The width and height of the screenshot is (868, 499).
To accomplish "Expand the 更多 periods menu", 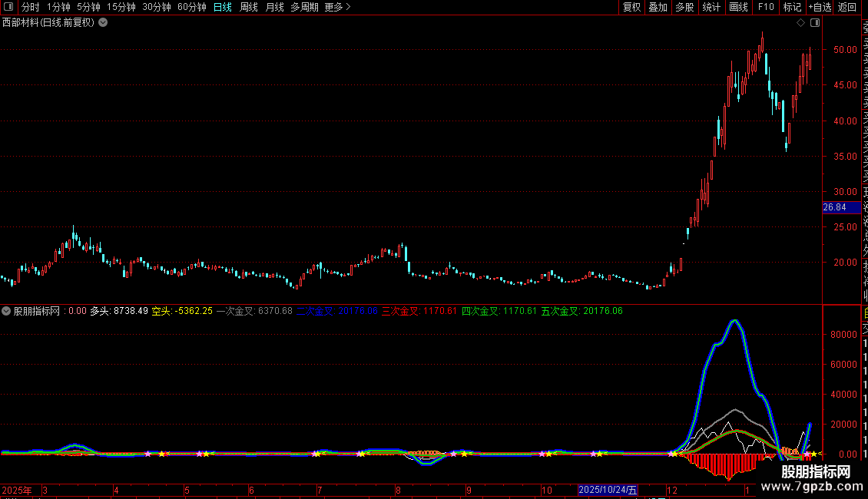I will pyautogui.click(x=337, y=7).
